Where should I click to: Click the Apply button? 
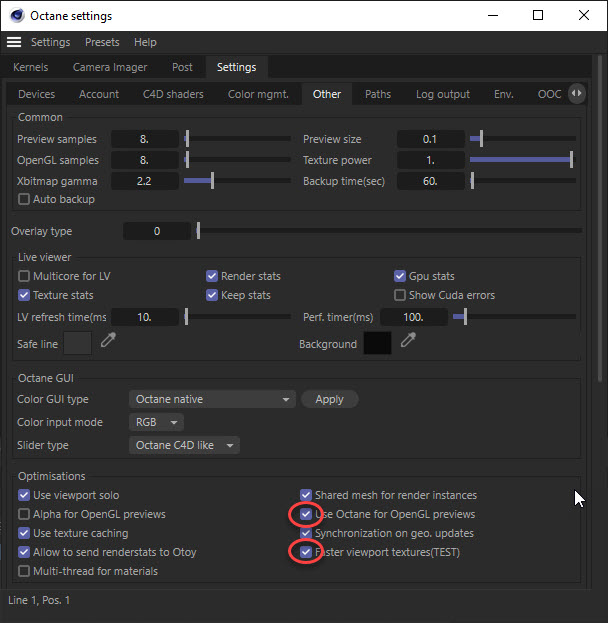[329, 399]
